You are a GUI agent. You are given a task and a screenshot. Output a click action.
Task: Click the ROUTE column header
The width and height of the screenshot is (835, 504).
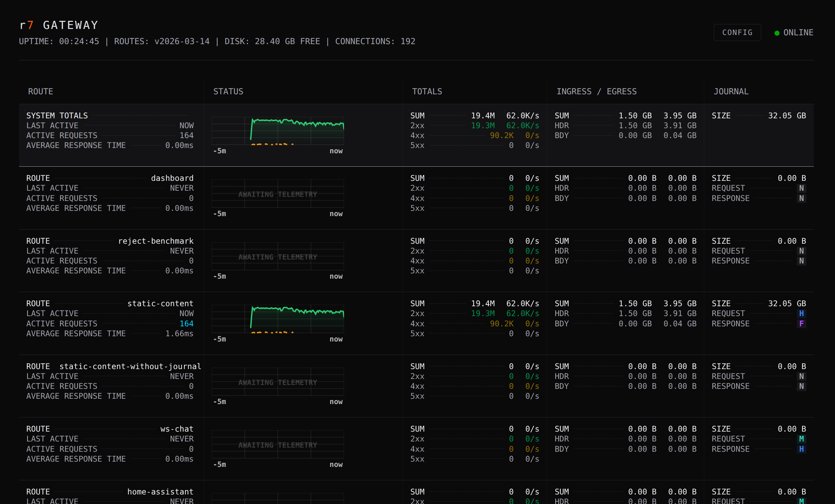tap(41, 91)
